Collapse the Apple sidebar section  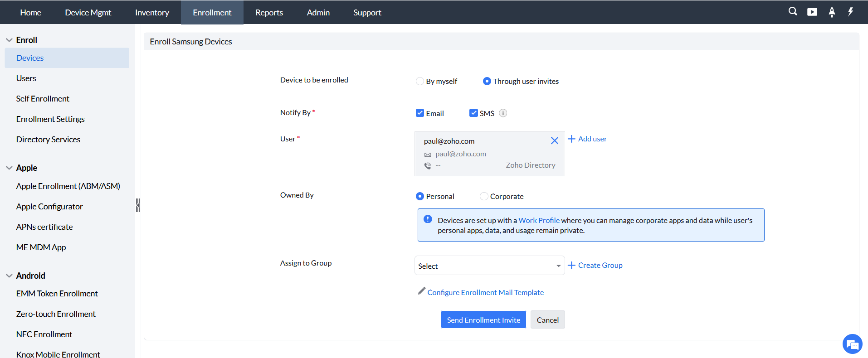pos(9,168)
